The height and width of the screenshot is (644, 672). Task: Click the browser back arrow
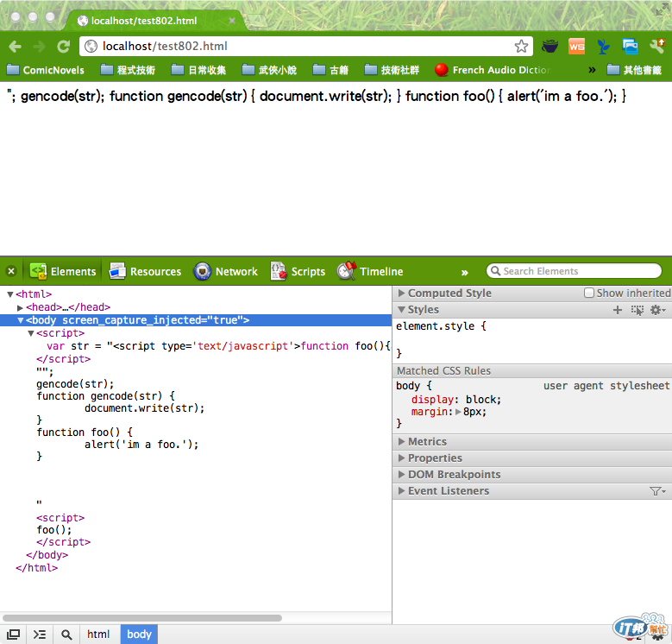tap(15, 47)
